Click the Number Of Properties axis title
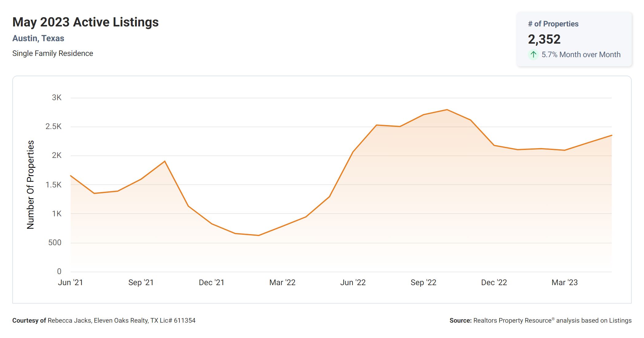 click(x=30, y=185)
